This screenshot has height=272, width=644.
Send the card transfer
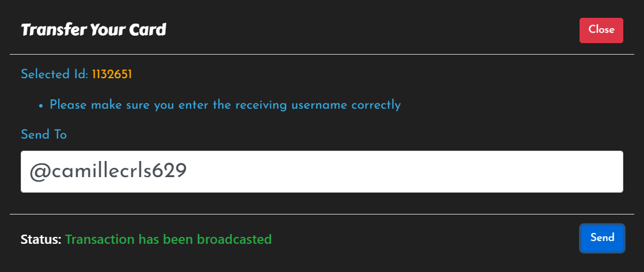[602, 238]
